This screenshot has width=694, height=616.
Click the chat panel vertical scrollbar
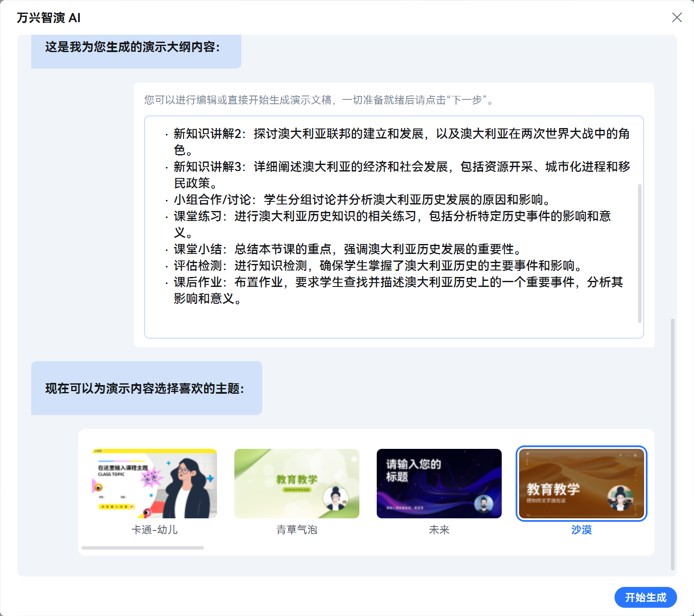(x=673, y=444)
